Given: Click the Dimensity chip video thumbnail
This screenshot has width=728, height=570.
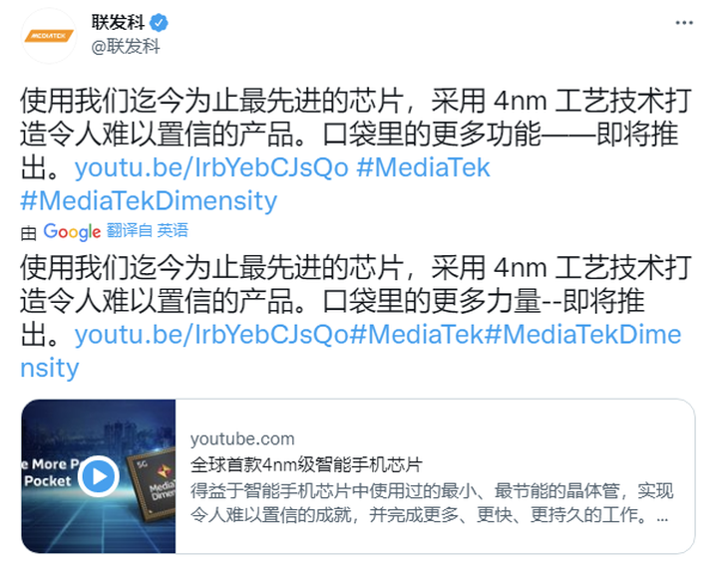Looking at the screenshot, I should pos(99,476).
